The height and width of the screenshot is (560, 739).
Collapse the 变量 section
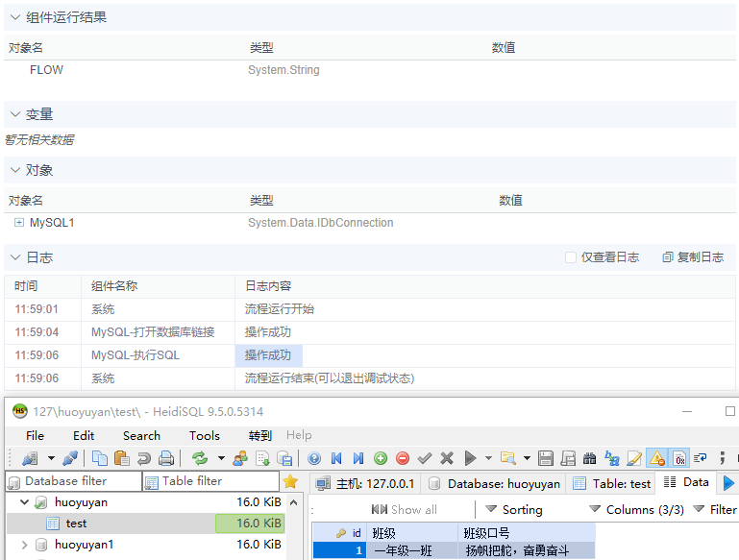(15, 114)
